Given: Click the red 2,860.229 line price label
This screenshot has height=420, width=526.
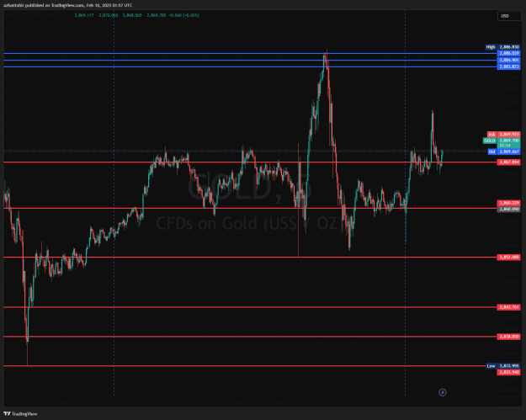Looking at the screenshot, I should pos(509,203).
